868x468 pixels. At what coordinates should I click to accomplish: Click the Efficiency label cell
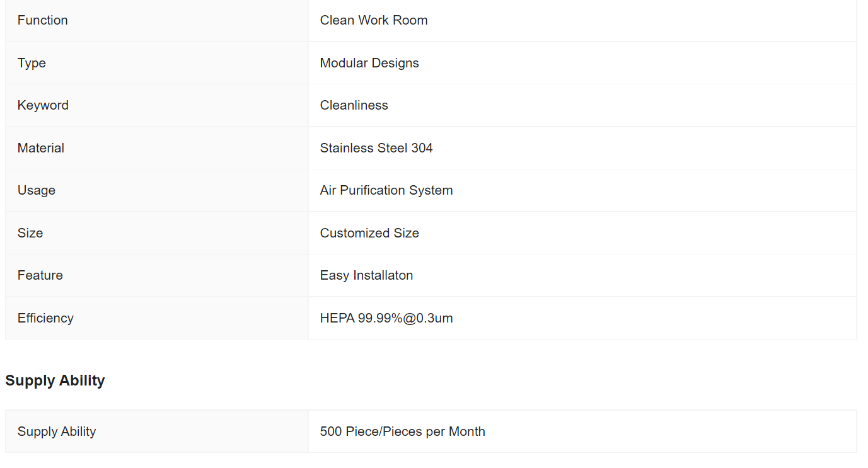coord(157,318)
